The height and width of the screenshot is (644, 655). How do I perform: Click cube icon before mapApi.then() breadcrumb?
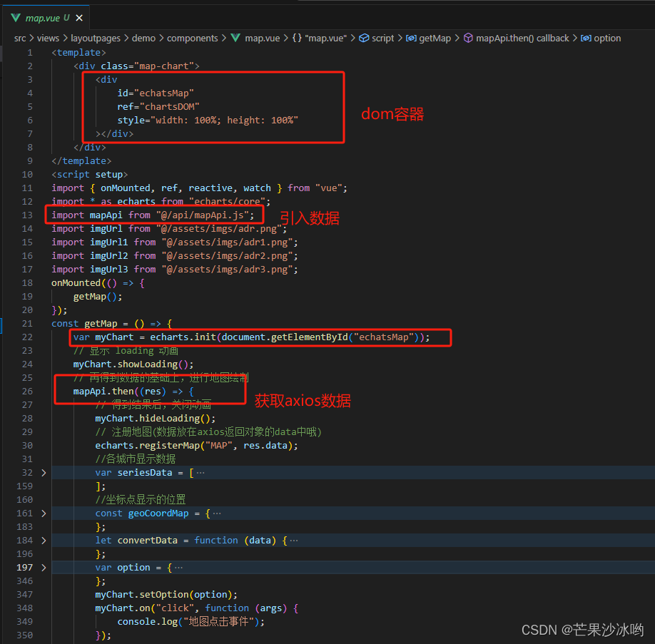coord(468,38)
